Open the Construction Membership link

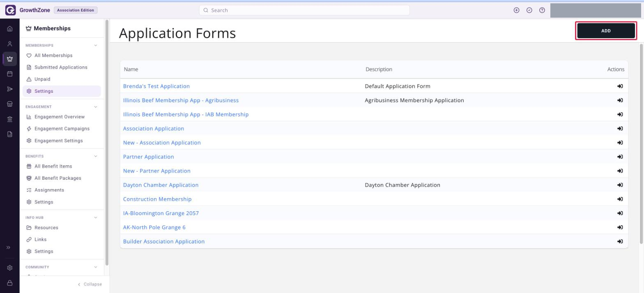click(157, 199)
